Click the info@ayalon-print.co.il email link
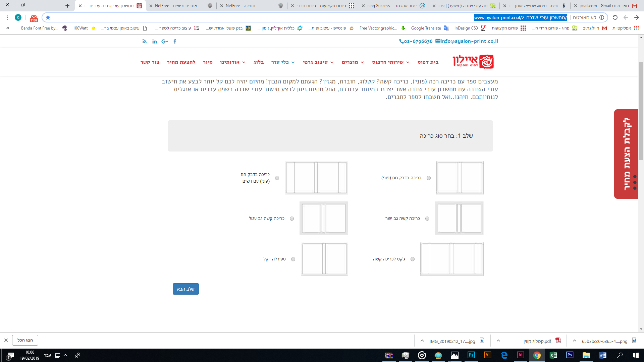 pos(469,41)
